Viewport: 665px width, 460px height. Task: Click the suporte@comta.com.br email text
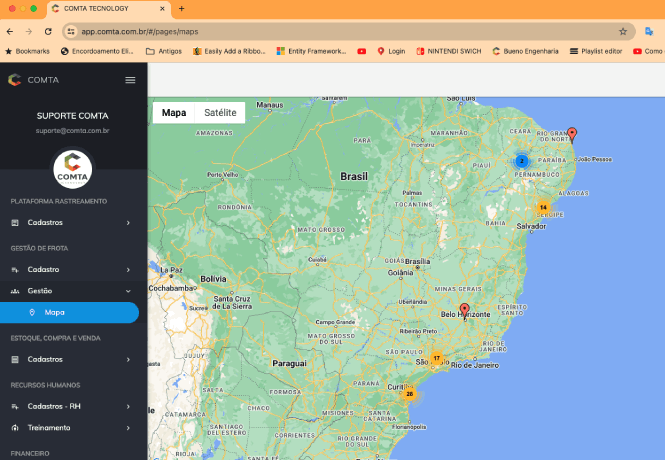[x=73, y=131]
